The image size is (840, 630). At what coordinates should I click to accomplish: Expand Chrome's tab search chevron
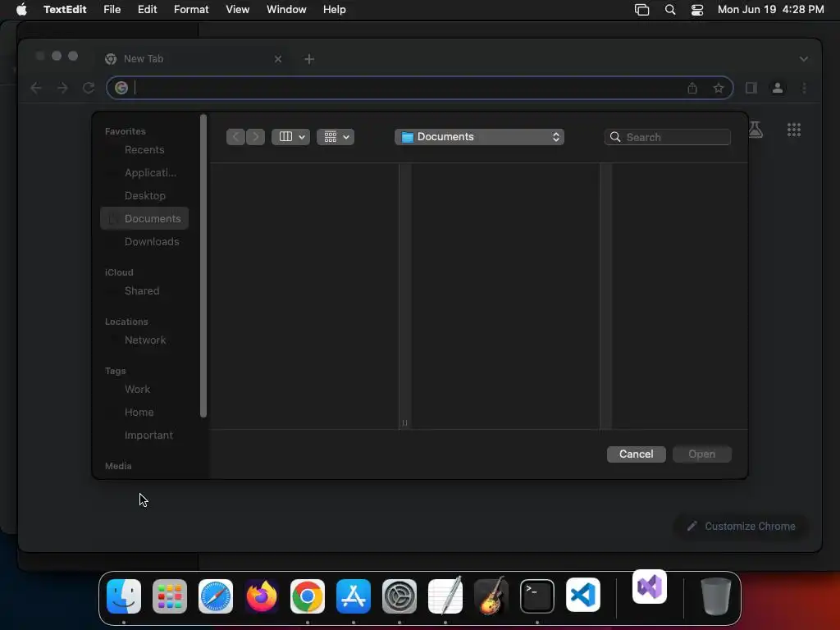click(x=804, y=59)
